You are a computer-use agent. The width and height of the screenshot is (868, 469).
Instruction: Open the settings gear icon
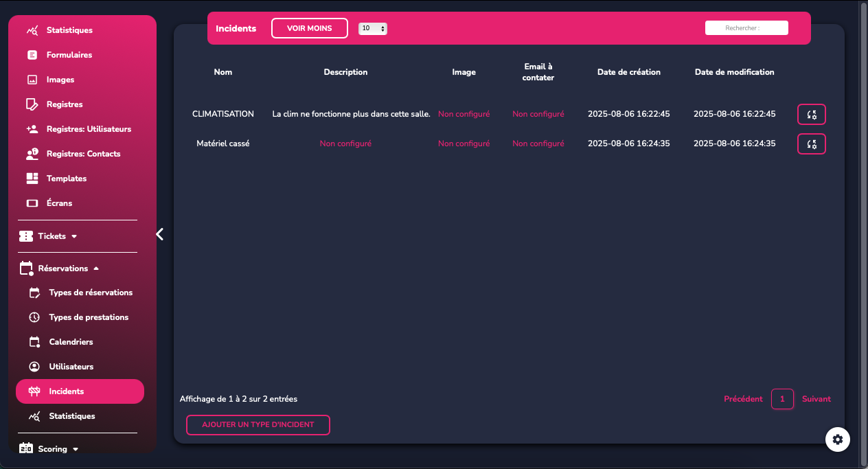click(x=837, y=439)
